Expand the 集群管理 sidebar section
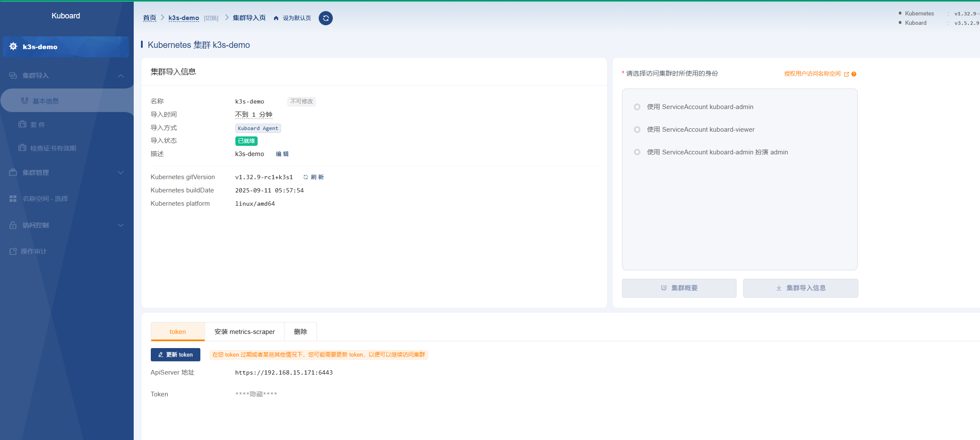 pyautogui.click(x=120, y=172)
